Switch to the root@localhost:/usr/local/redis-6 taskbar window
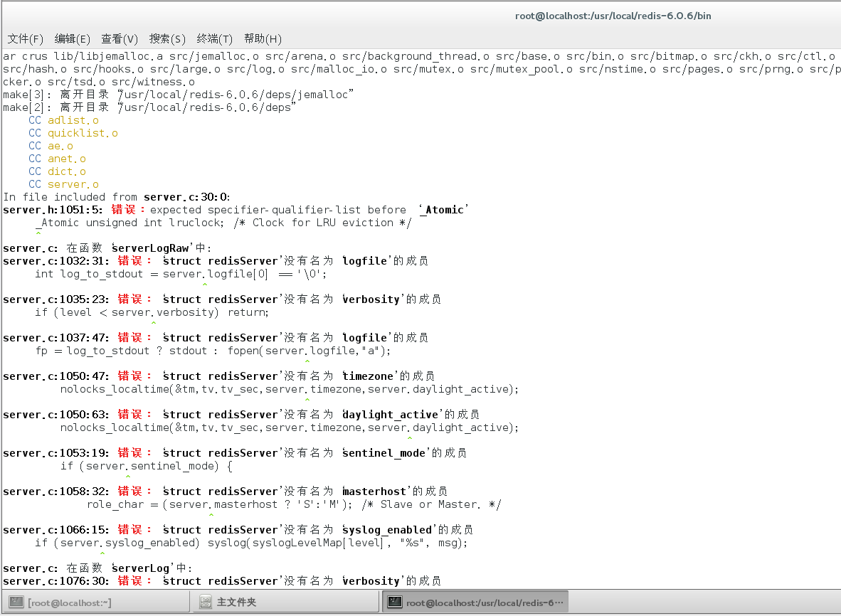The width and height of the screenshot is (841, 616). [475, 602]
